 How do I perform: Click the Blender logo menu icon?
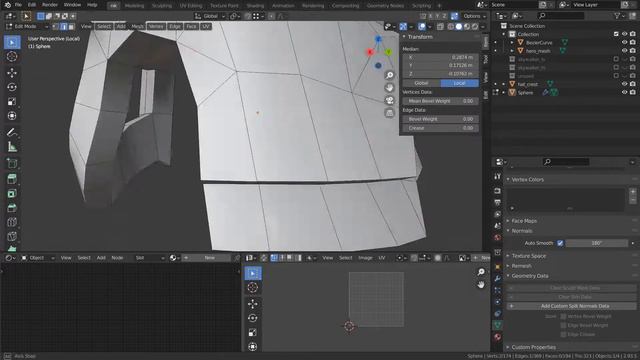(7, 5)
